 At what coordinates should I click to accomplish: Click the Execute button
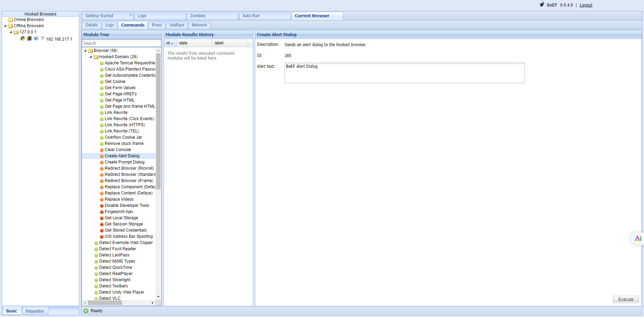pos(625,299)
